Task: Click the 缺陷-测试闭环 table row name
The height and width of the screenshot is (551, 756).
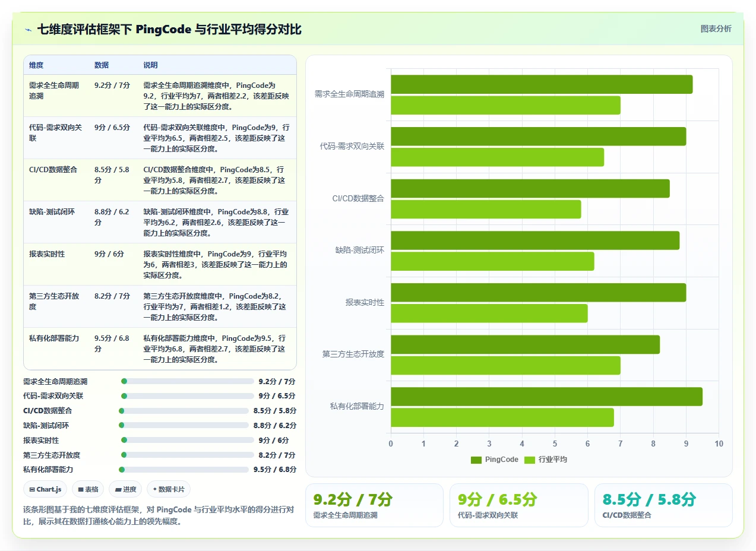Action: point(52,212)
